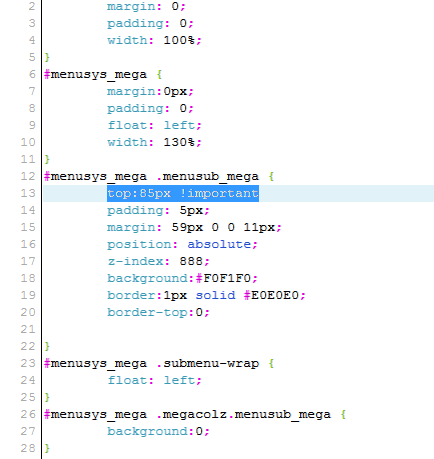Click the z-index: 888 declaration
This screenshot has width=434, height=459.
tap(158, 261)
